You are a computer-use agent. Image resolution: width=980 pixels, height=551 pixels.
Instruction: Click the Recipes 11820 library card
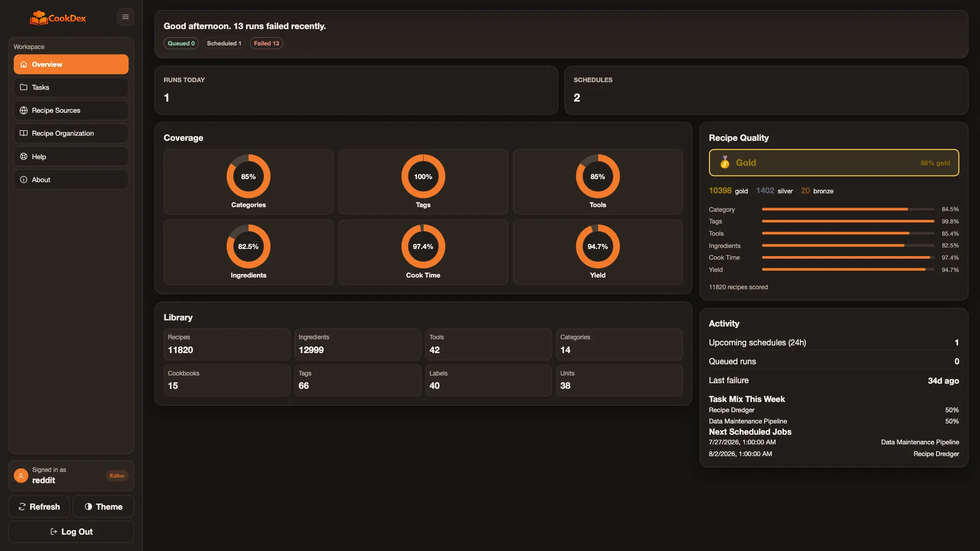pos(227,344)
